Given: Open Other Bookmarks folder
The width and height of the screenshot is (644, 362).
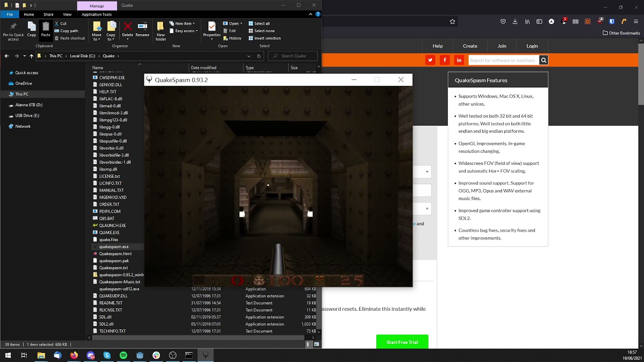Looking at the screenshot, I should point(621,33).
